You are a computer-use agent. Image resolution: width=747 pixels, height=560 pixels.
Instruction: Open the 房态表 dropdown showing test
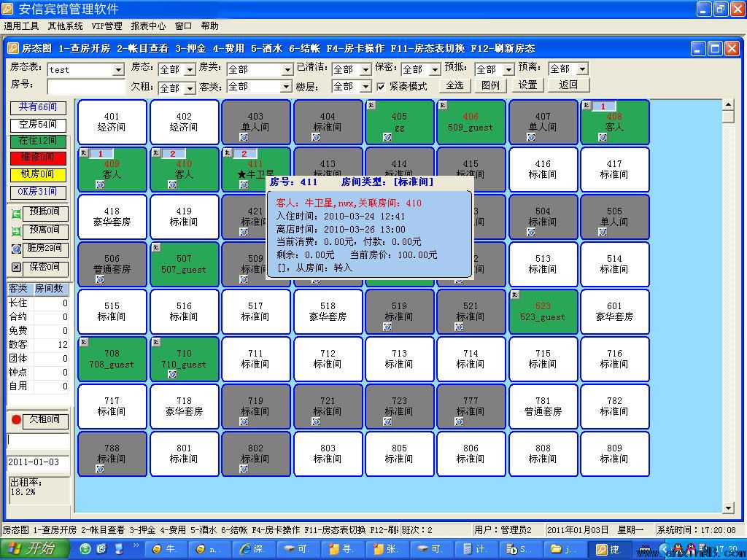(118, 70)
